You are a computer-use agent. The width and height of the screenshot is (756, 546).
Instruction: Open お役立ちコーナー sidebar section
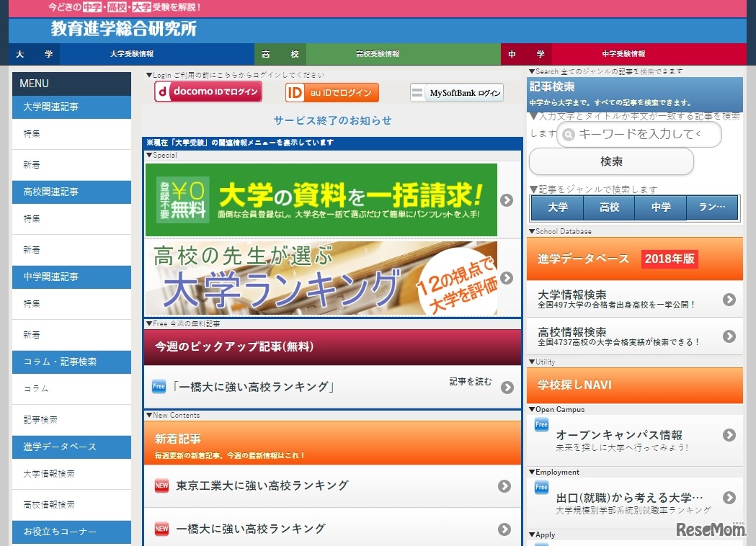(71, 532)
